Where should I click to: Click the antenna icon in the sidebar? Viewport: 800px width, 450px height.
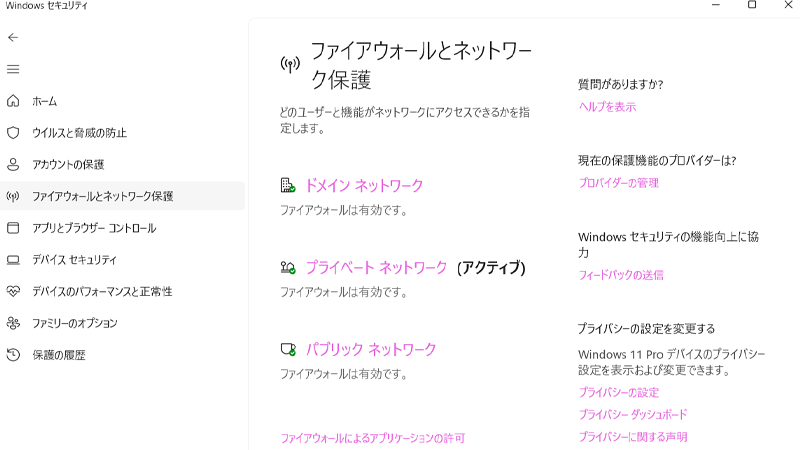pos(13,196)
